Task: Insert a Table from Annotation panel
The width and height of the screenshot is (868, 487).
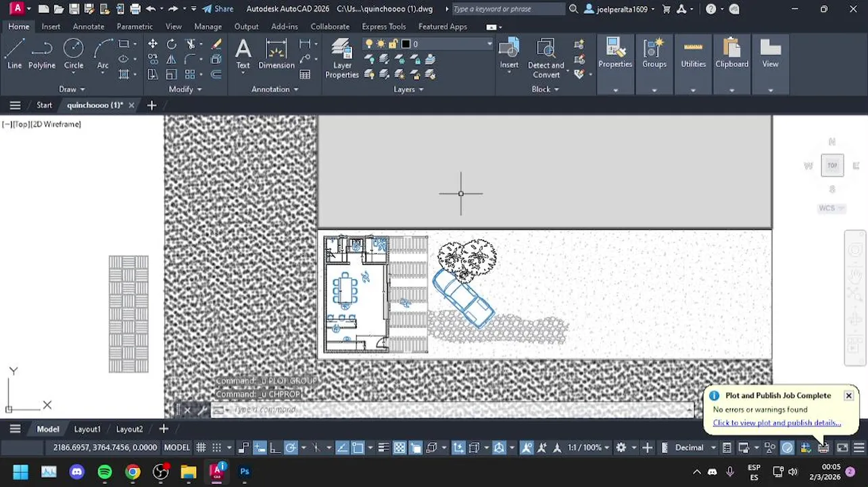Action: (305, 74)
